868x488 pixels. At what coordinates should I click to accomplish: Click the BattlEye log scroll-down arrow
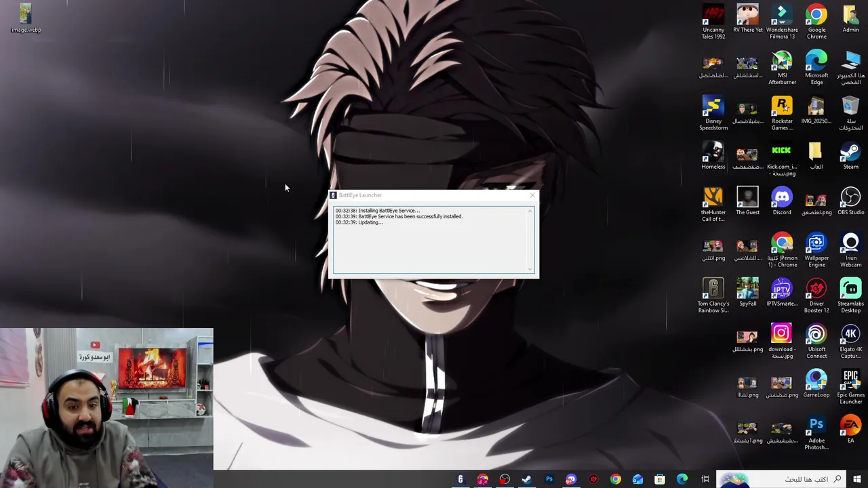coord(530,268)
